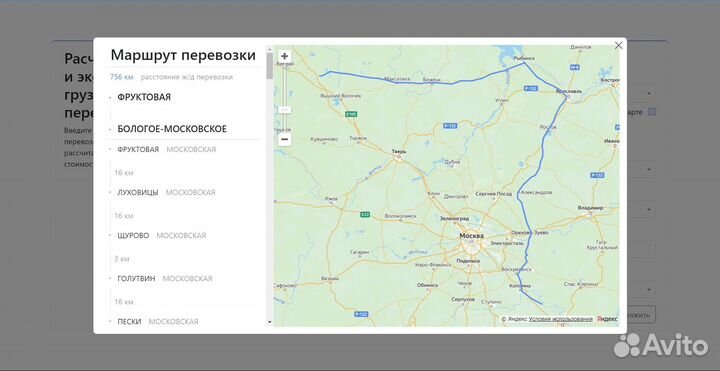Click Данилов label on map
This screenshot has width=720, height=371.
coord(579,47)
